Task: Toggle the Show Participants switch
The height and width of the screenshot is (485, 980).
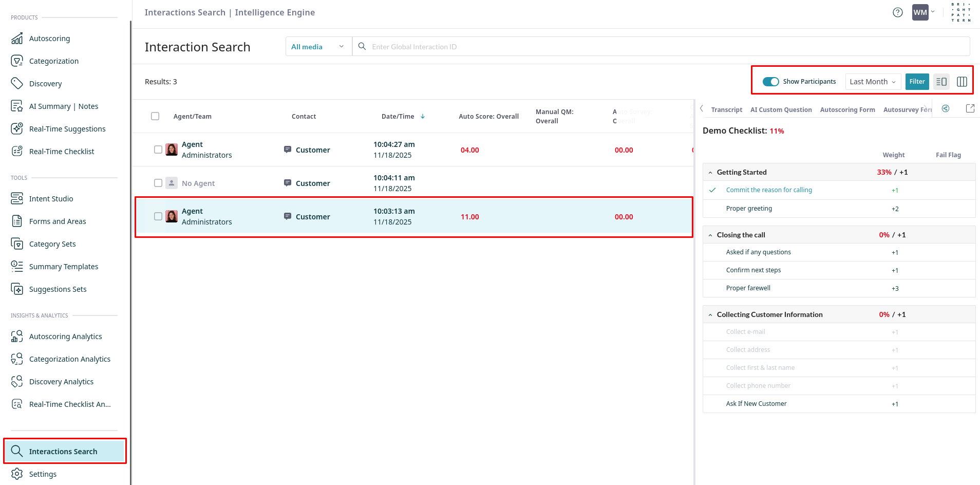Action: click(x=770, y=82)
